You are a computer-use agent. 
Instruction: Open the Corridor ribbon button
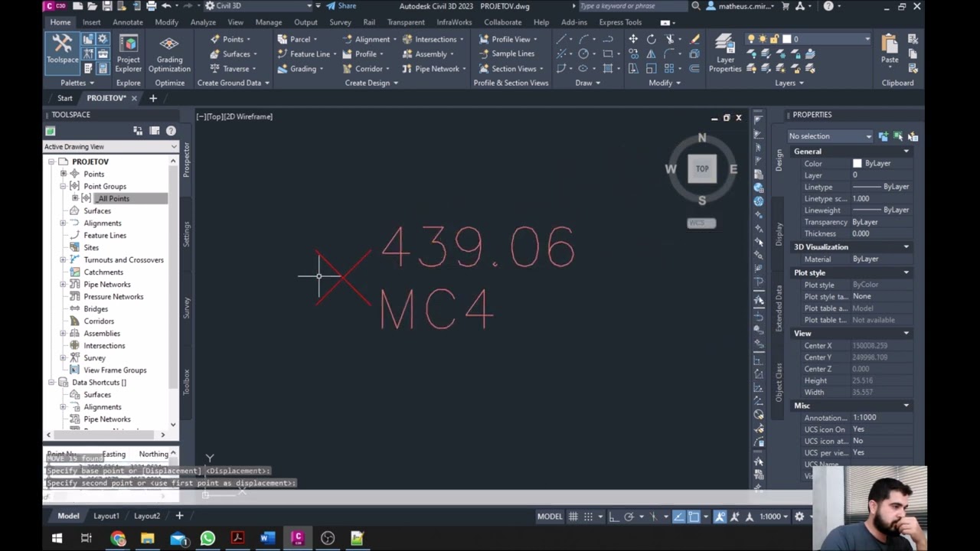point(367,69)
